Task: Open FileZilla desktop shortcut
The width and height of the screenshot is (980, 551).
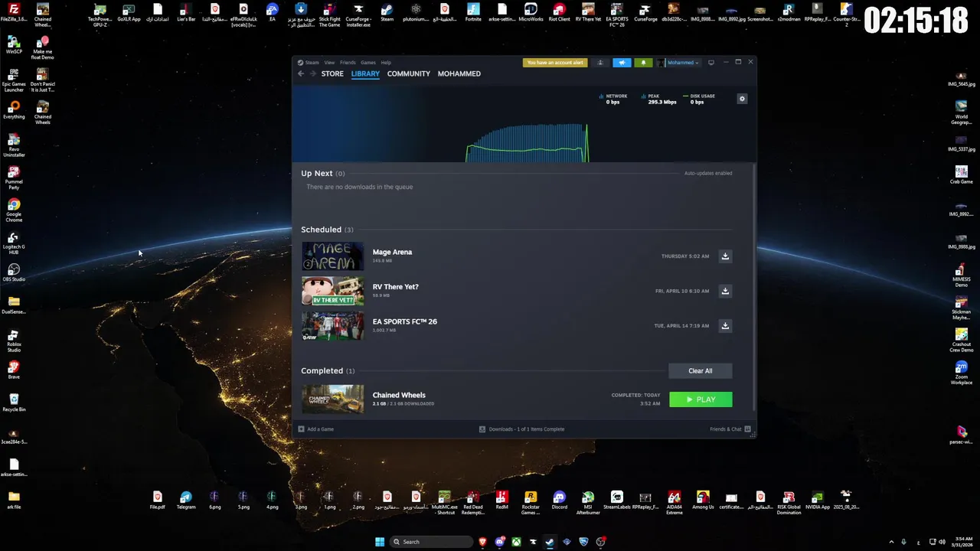Action: point(14,13)
